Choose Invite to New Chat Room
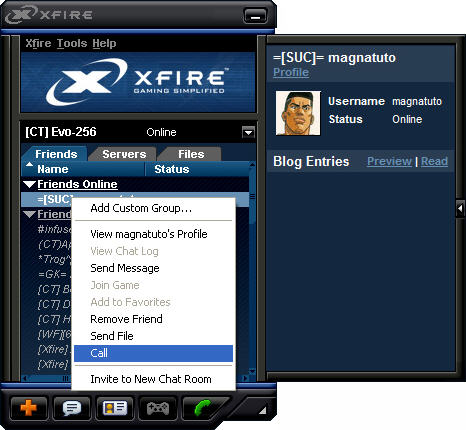This screenshot has height=430, width=466. 151,379
